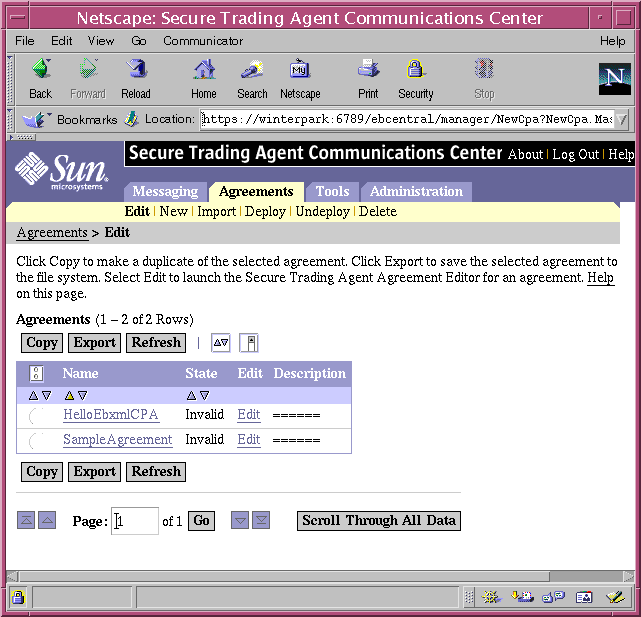This screenshot has width=641, height=617.
Task: Switch to the Messaging tab
Action: pos(165,192)
